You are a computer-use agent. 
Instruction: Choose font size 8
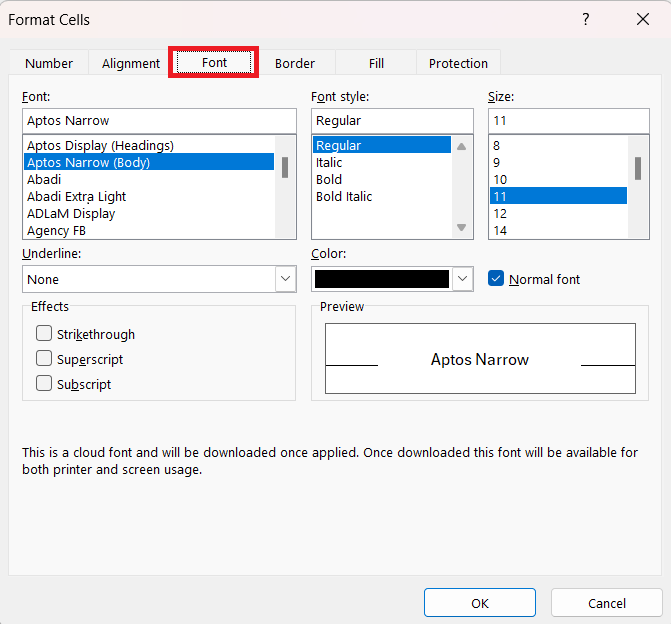pos(558,146)
